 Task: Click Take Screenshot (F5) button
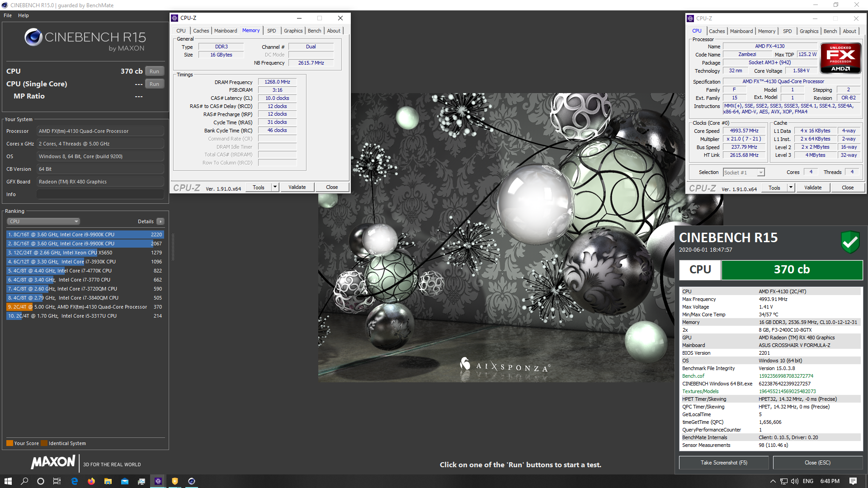(724, 463)
